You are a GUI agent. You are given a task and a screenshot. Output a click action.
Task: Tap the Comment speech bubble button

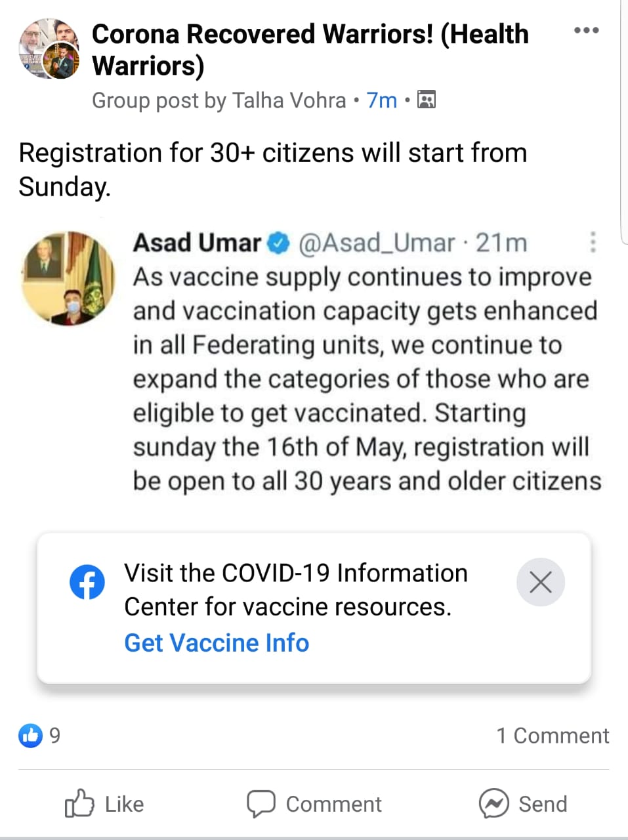coord(314,804)
